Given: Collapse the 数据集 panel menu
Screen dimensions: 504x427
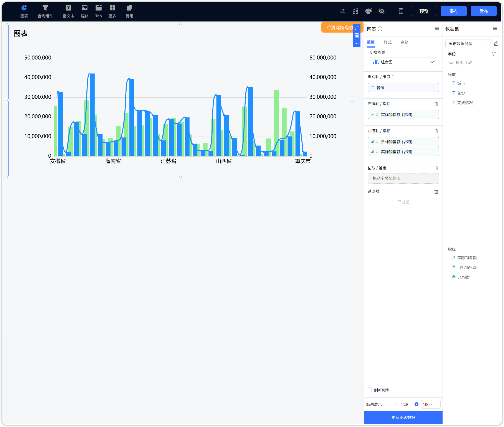Looking at the screenshot, I should click(495, 29).
